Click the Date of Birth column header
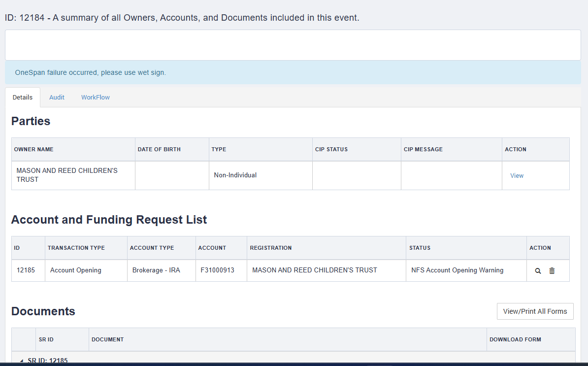 (x=159, y=149)
